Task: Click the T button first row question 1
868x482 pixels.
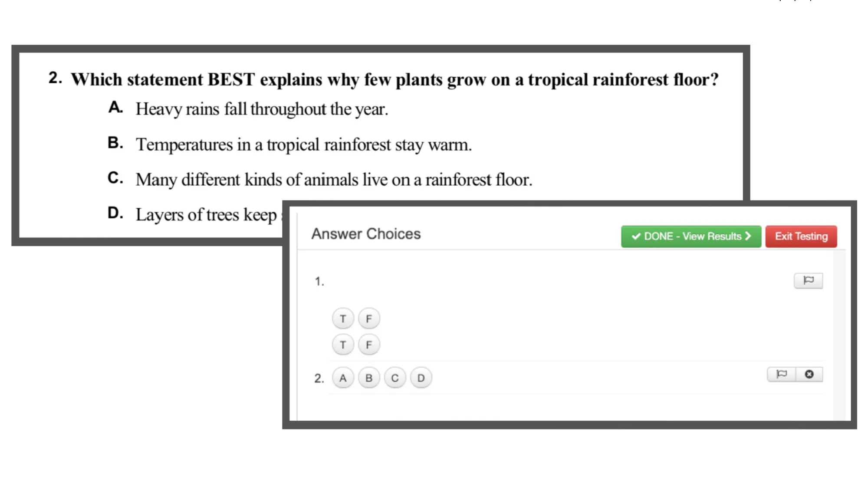Action: 342,318
